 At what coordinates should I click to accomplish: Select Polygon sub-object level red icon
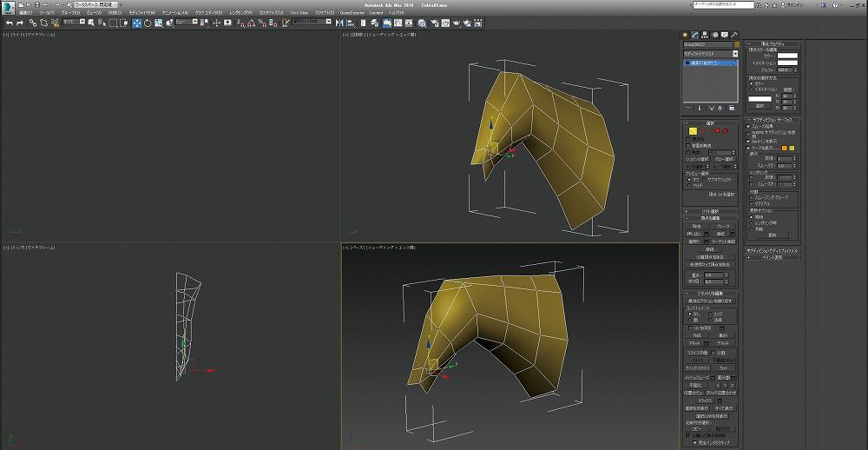click(717, 130)
